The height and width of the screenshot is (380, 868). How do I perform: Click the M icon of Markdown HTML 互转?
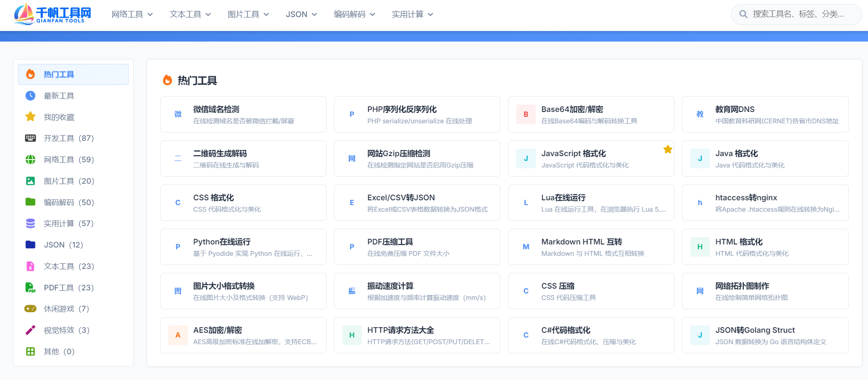click(526, 247)
